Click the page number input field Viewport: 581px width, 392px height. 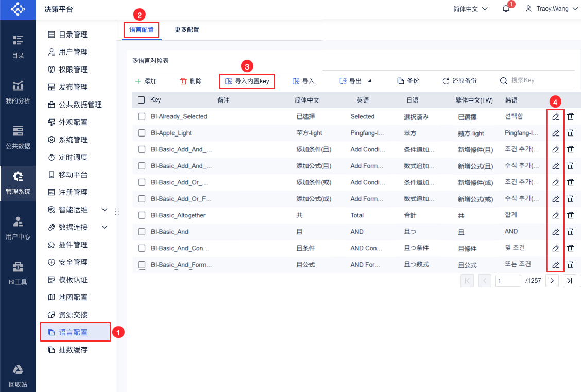(508, 281)
